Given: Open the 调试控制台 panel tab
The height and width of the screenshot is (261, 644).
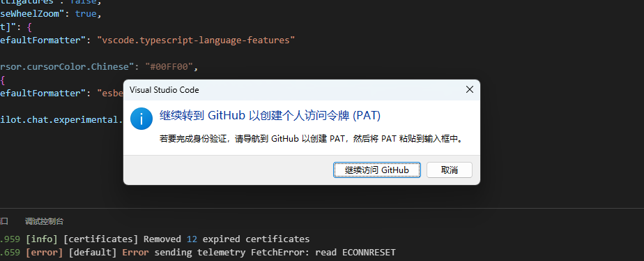Looking at the screenshot, I should (x=45, y=221).
